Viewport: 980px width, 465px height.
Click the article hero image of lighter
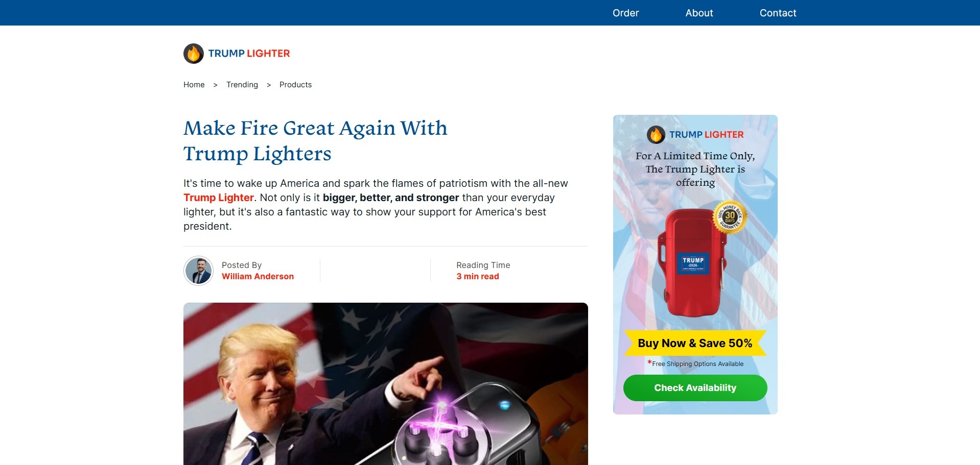386,384
